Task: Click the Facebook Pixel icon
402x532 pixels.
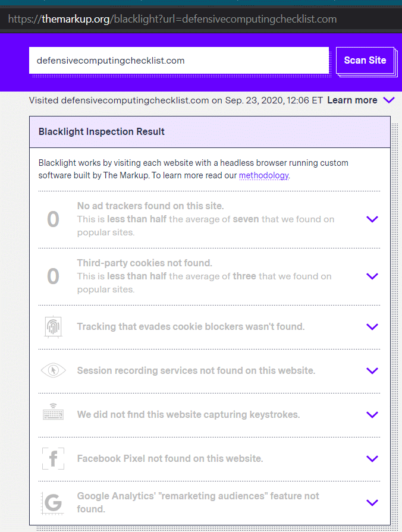Action: 53,458
